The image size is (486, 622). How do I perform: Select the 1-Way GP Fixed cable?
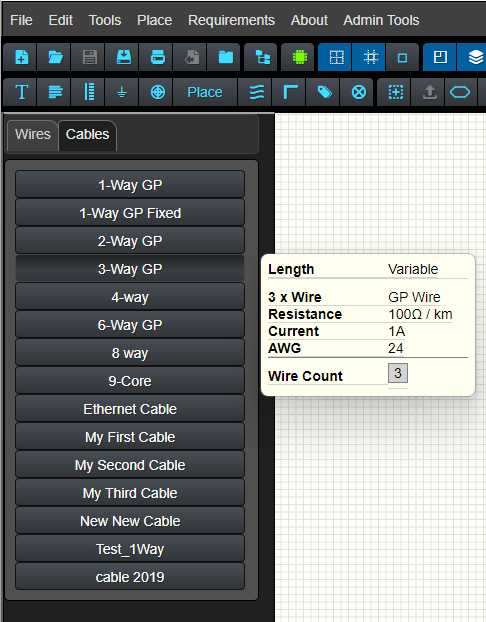tap(130, 213)
